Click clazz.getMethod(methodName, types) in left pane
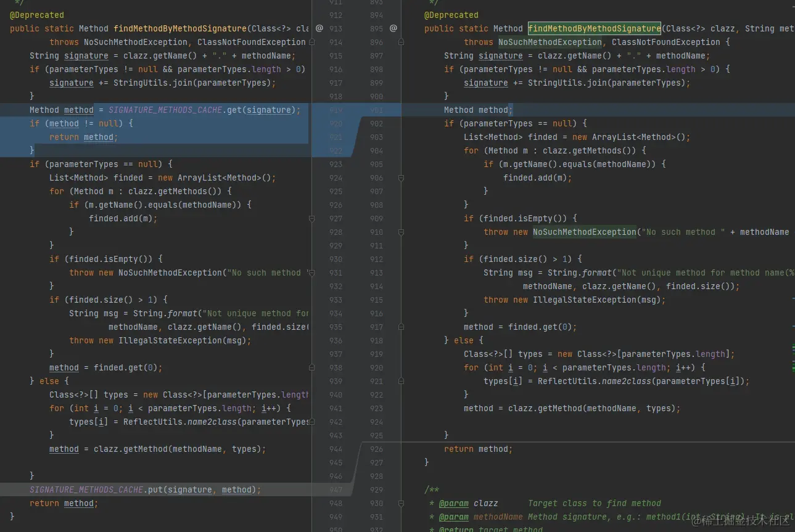The image size is (795, 532). pyautogui.click(x=178, y=449)
